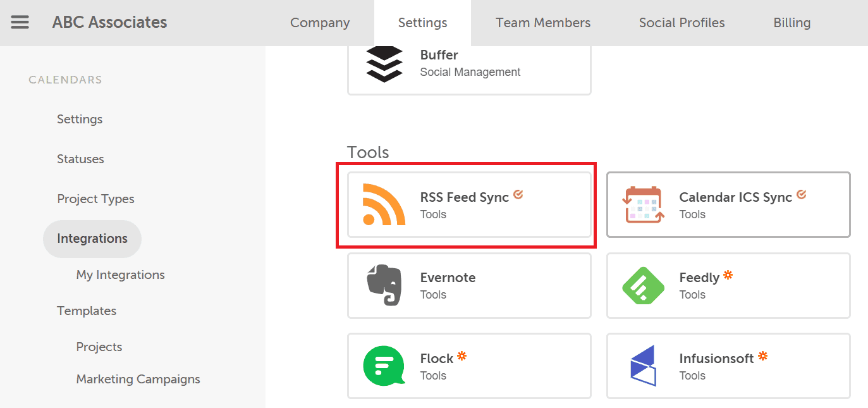Image resolution: width=868 pixels, height=408 pixels.
Task: Open Templates in the sidebar
Action: pyautogui.click(x=87, y=311)
